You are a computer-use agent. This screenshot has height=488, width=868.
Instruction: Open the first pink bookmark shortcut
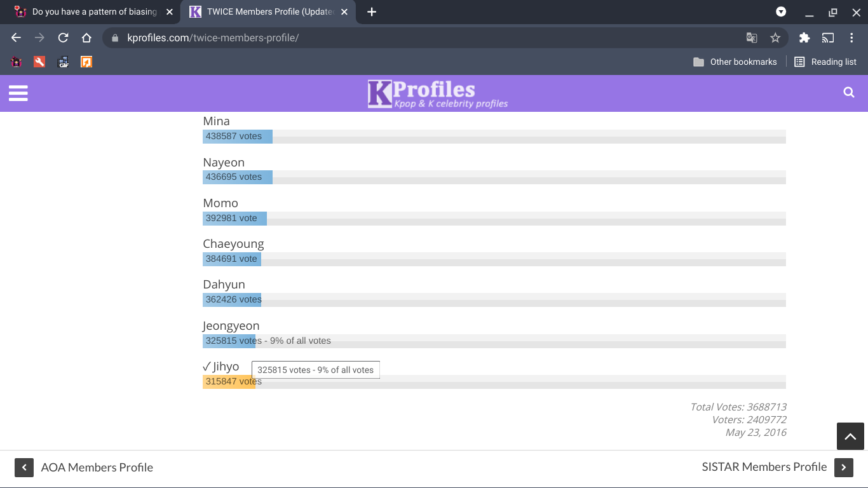pyautogui.click(x=17, y=62)
